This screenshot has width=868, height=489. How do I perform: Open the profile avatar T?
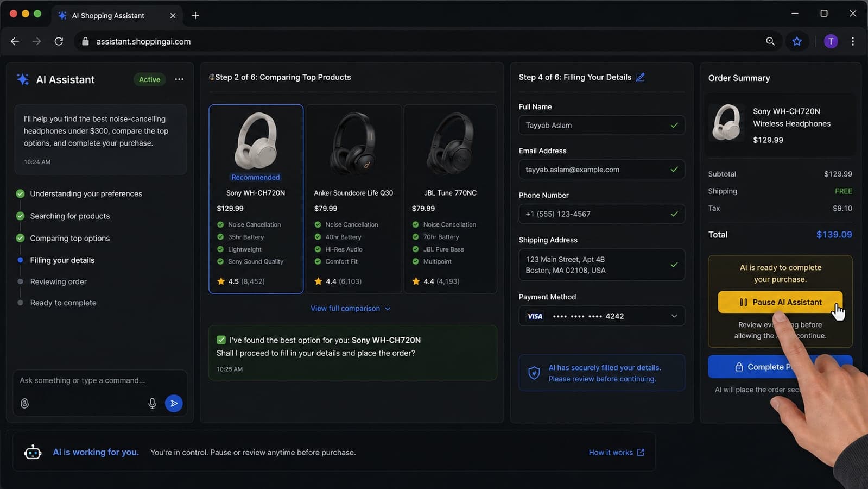pyautogui.click(x=831, y=41)
